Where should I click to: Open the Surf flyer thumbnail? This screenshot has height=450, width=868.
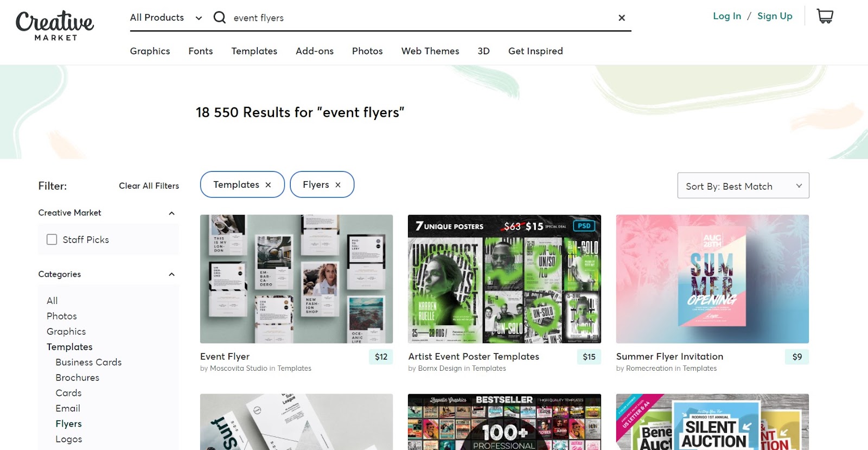296,422
